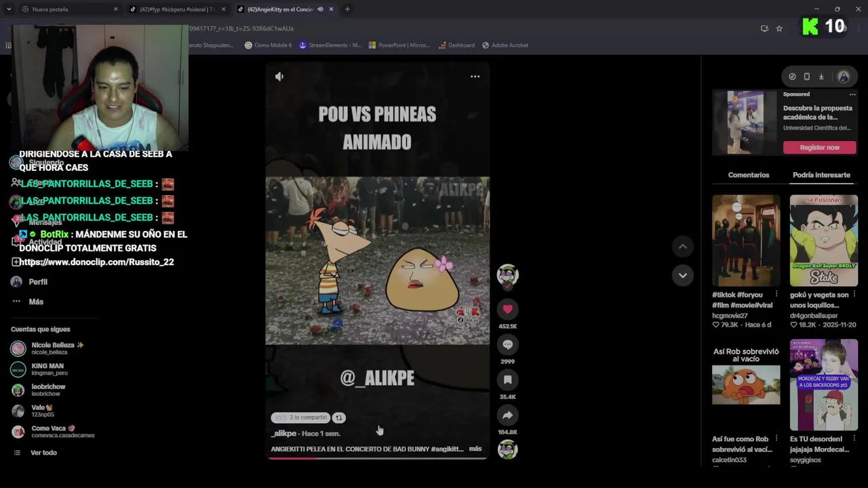This screenshot has width=868, height=488.
Task: Open the '#tiktok #foryou #film' video thumbnail
Action: click(746, 241)
